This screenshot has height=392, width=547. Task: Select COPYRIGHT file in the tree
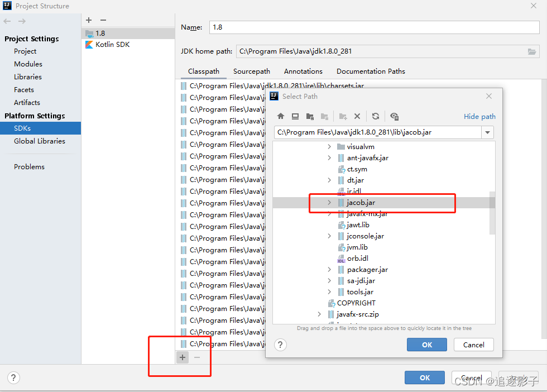356,303
